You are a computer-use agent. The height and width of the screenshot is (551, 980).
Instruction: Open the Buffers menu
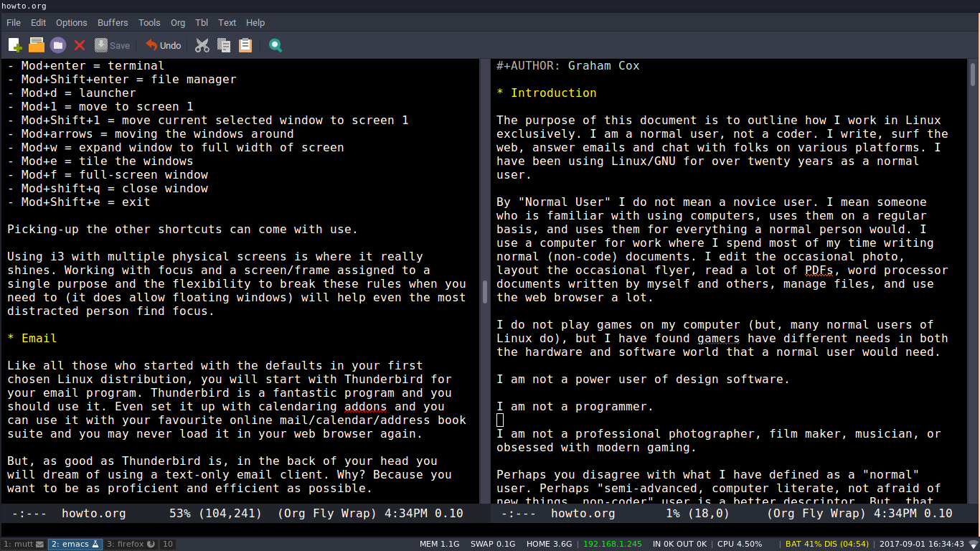(113, 23)
